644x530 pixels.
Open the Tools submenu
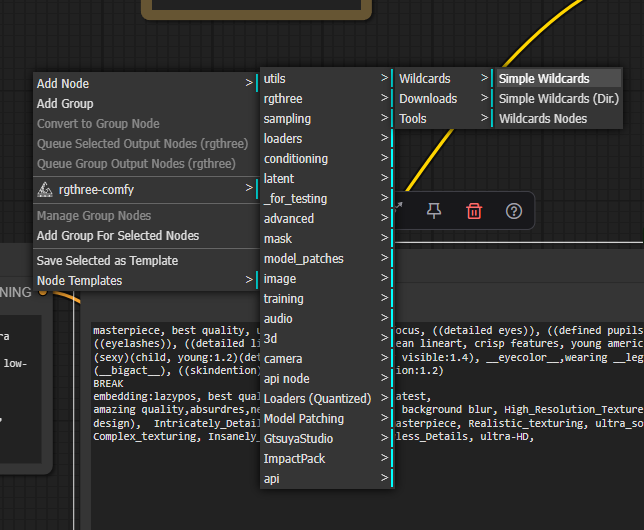coord(444,119)
